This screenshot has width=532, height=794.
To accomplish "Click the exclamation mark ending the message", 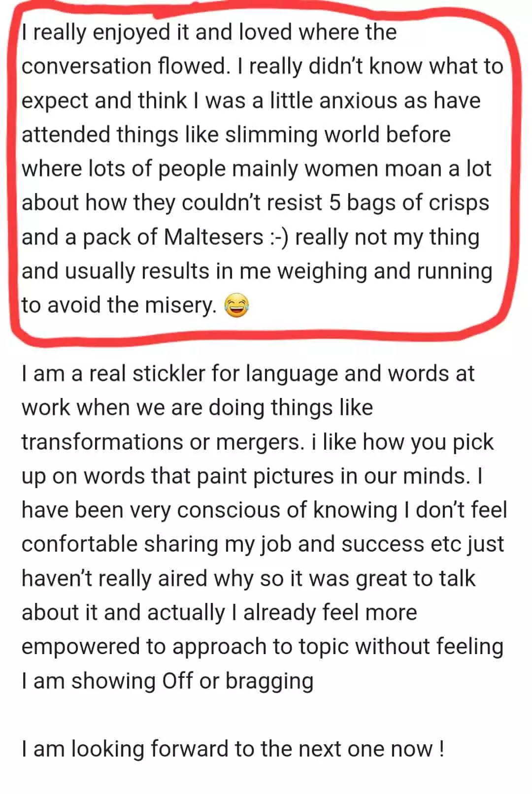I will pos(440,749).
